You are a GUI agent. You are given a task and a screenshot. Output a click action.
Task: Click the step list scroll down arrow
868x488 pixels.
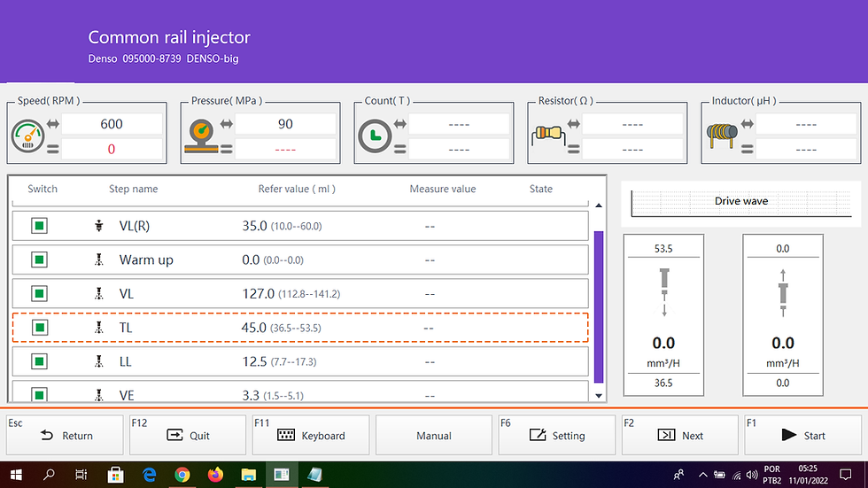click(599, 396)
